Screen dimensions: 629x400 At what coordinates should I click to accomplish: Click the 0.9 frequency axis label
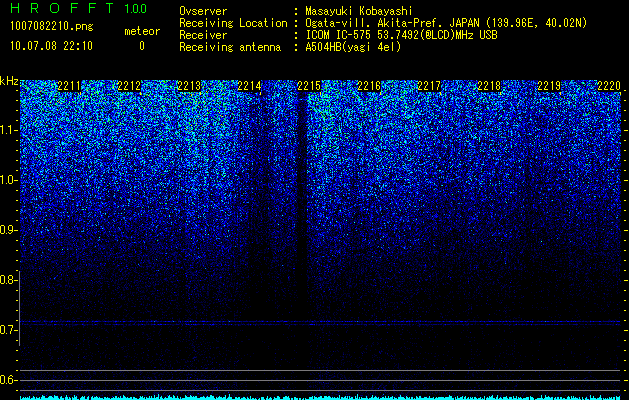click(8, 230)
